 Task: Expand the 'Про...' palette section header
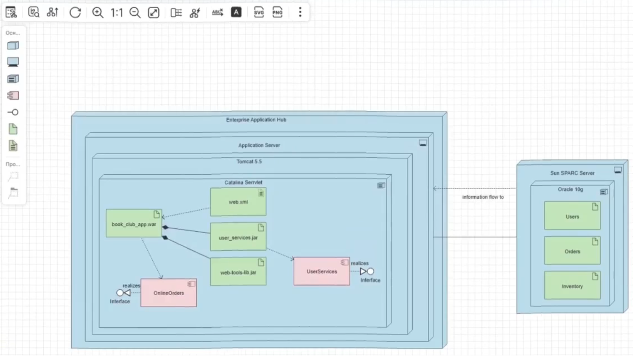coord(13,164)
